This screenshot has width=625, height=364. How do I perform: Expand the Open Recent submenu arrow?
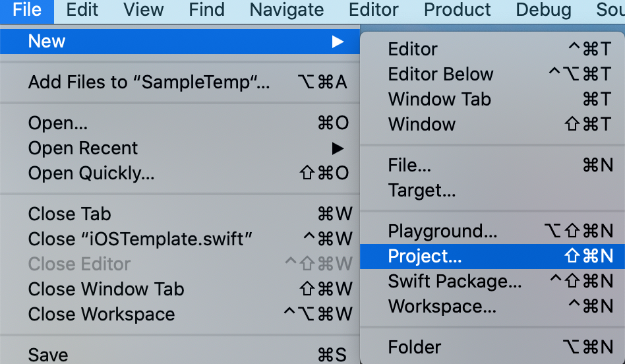[338, 148]
